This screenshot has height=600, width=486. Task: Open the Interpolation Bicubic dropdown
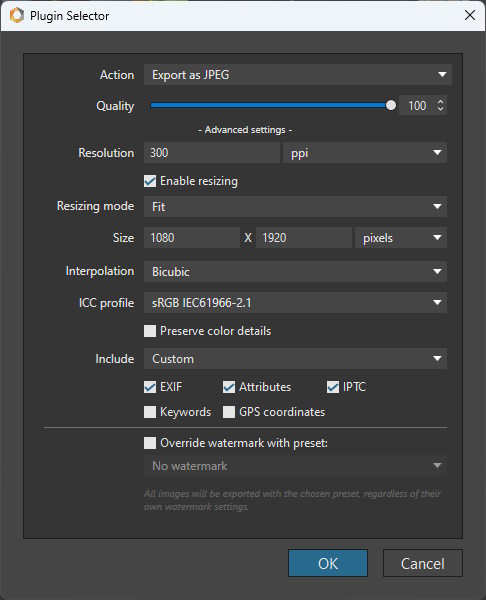(x=295, y=272)
